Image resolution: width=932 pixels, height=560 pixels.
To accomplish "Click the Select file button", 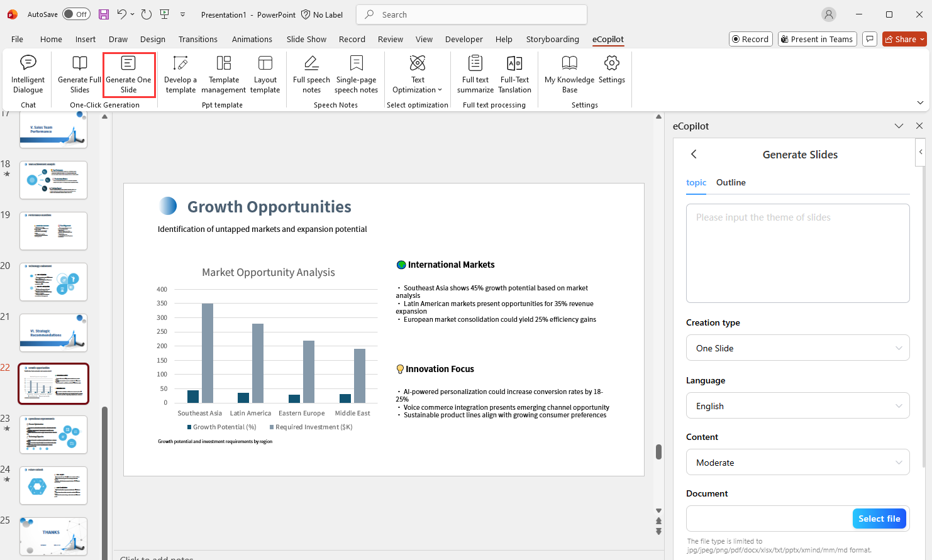I will (x=879, y=518).
